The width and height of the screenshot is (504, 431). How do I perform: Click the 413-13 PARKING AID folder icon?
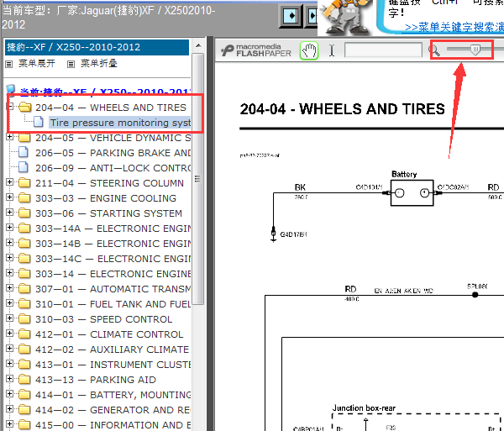tap(24, 379)
